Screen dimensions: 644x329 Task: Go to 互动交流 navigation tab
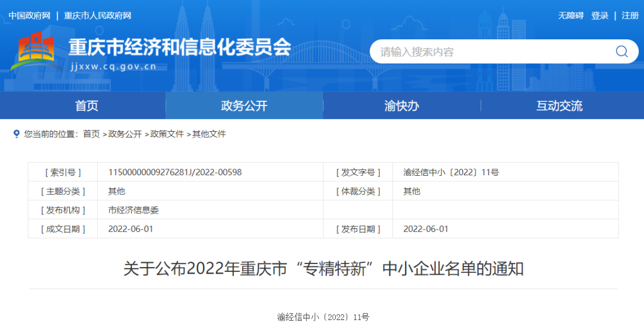(559, 106)
